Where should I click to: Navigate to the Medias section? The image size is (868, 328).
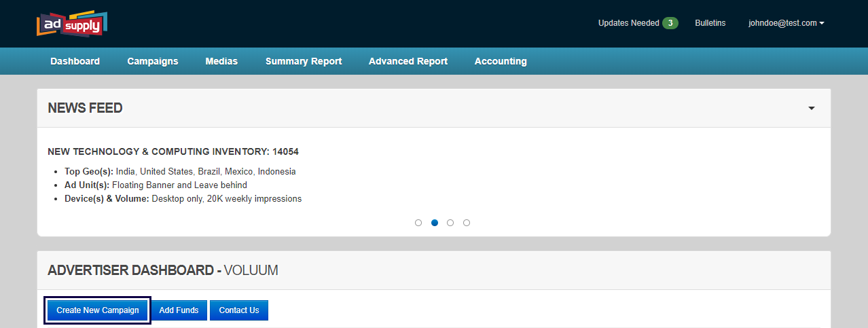tap(221, 61)
